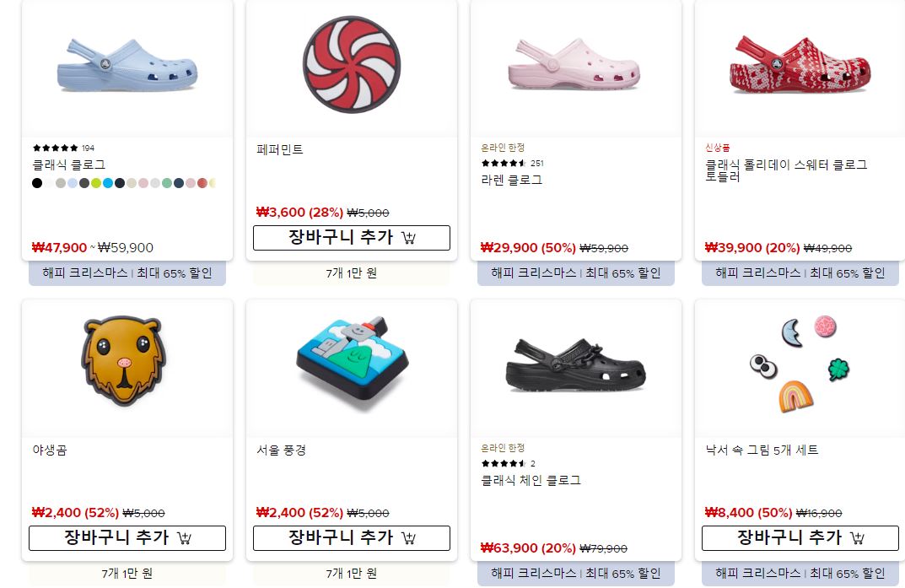
Task: Open the 5-star rating of 클래식 클로그
Action: (x=56, y=148)
